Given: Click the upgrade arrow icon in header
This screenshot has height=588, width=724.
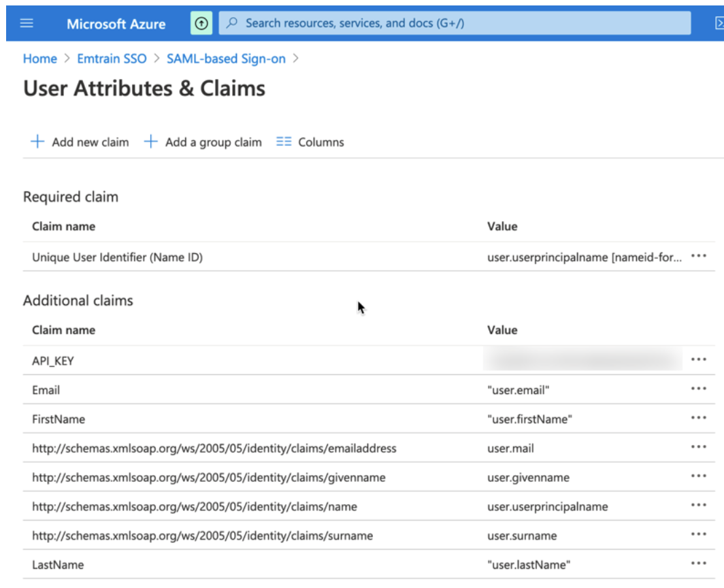Looking at the screenshot, I should [x=201, y=23].
